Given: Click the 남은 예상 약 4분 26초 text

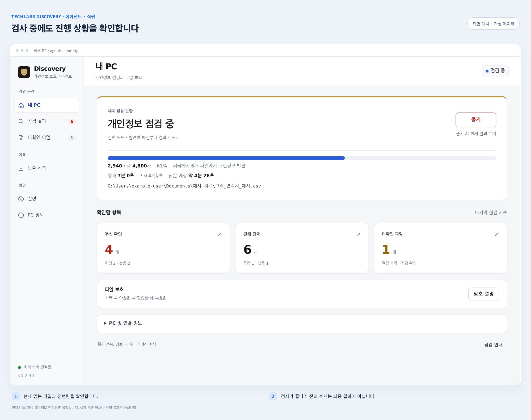Looking at the screenshot, I should pos(191,176).
